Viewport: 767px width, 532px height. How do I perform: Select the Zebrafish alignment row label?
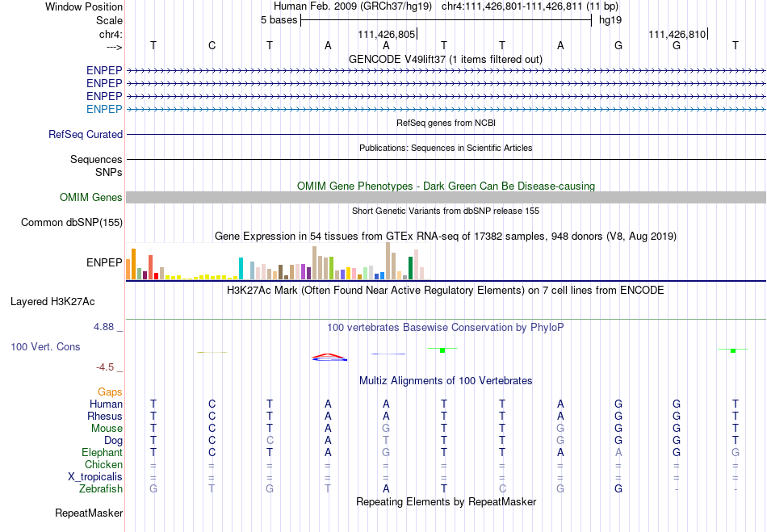pos(101,488)
